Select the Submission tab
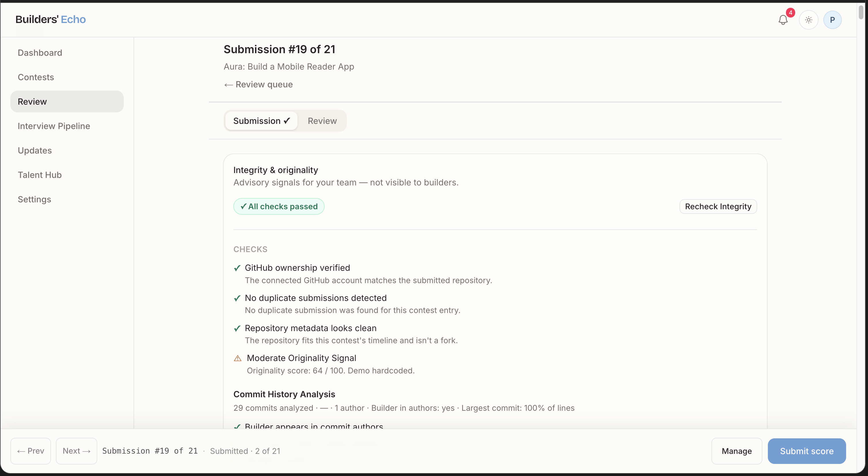 point(261,121)
